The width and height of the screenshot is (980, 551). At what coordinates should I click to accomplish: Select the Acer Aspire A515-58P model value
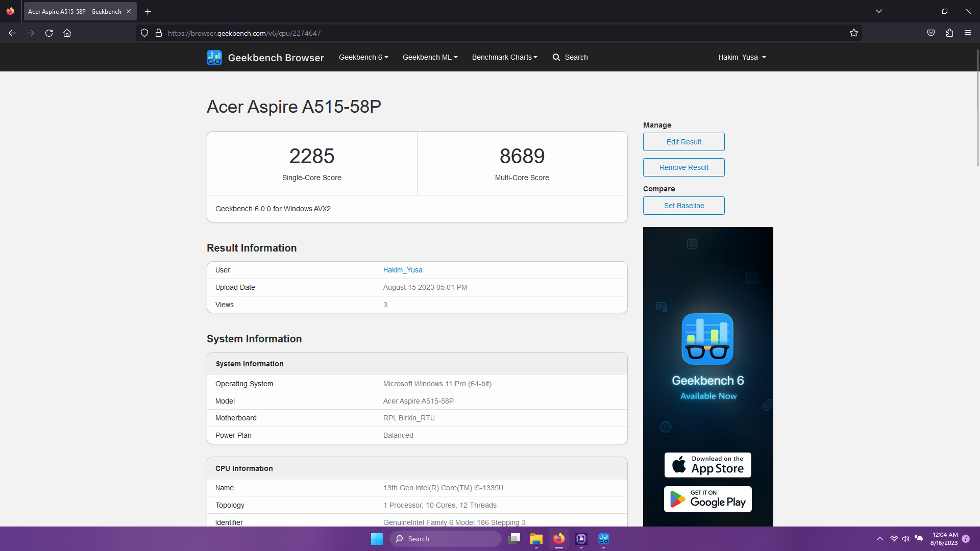click(x=419, y=402)
